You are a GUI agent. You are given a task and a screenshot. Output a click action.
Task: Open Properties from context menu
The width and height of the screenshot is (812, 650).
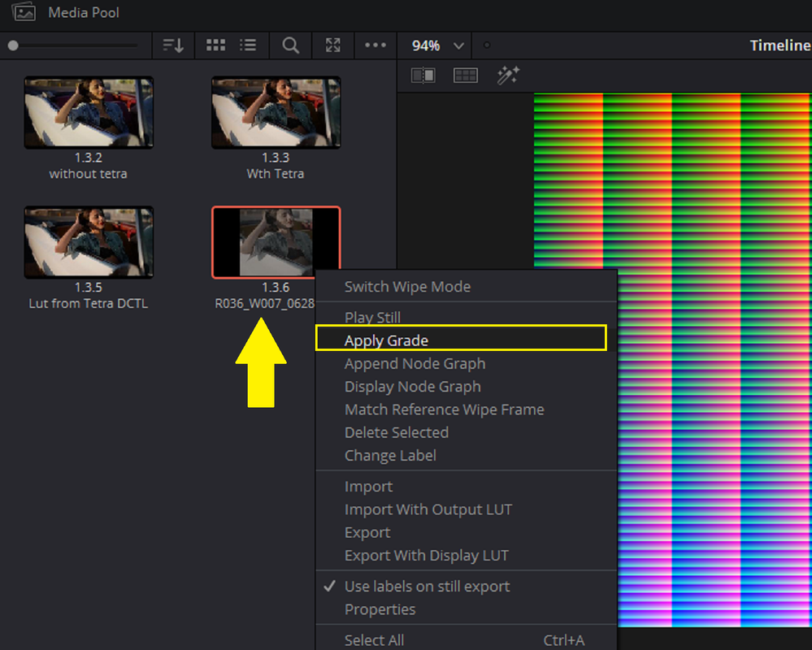click(x=466, y=609)
